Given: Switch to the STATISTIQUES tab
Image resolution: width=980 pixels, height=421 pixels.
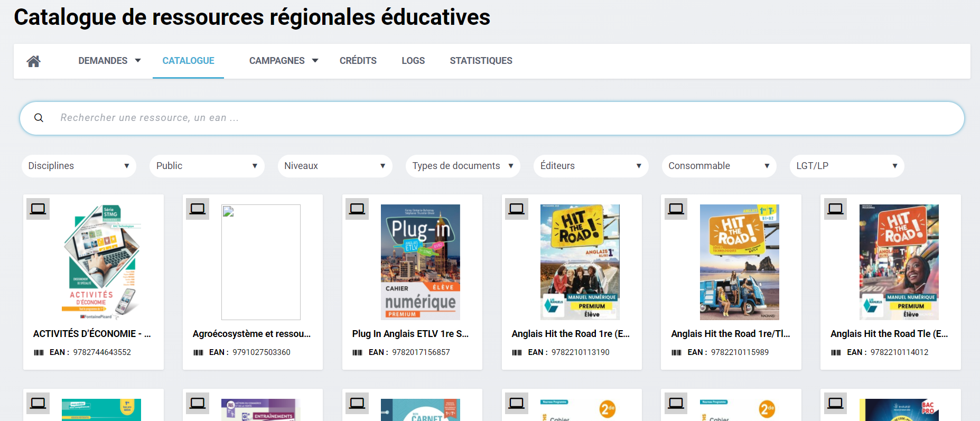Looking at the screenshot, I should click(x=481, y=61).
